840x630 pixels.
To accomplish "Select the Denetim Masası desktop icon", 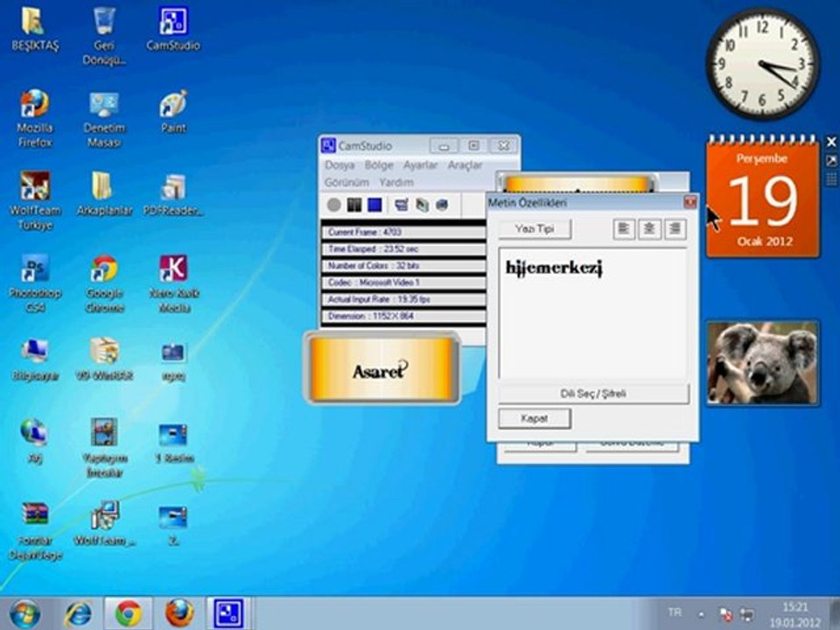I will 104,119.
